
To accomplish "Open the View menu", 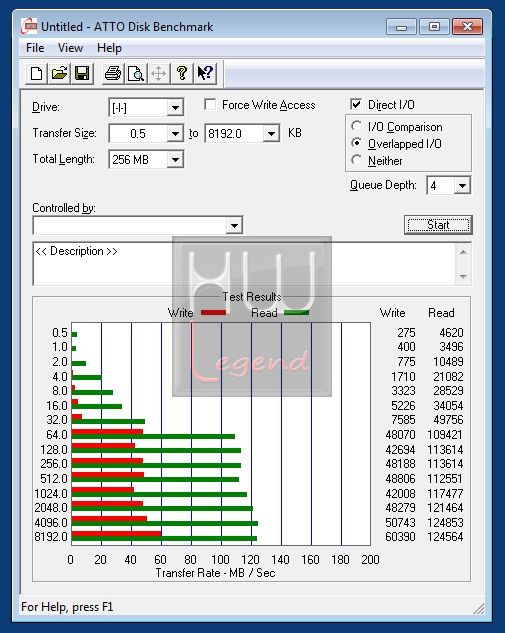I will point(70,48).
